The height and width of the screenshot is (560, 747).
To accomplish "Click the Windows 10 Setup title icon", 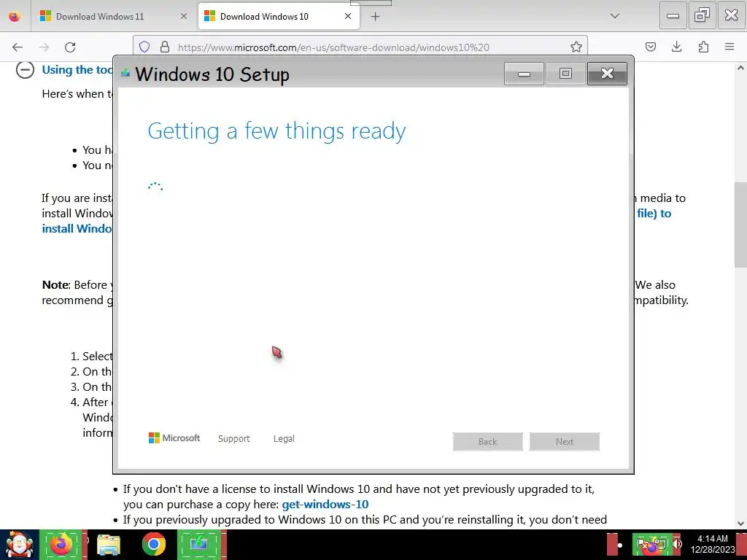I will click(x=125, y=73).
